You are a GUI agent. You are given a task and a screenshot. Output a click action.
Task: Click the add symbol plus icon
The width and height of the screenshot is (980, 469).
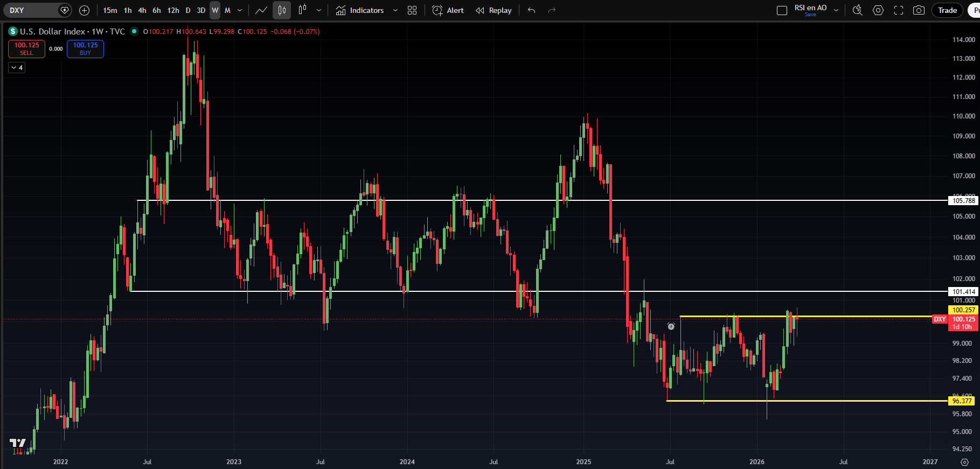[x=84, y=10]
